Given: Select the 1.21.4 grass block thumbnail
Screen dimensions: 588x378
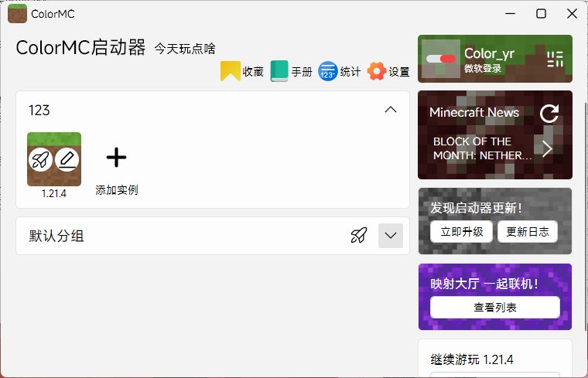Looking at the screenshot, I should [54, 159].
